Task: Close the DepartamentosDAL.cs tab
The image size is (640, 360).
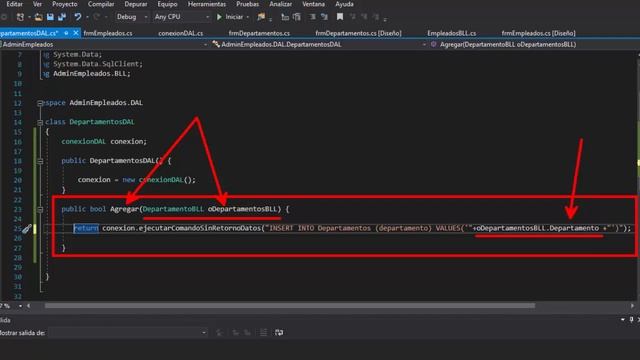Action: point(76,33)
